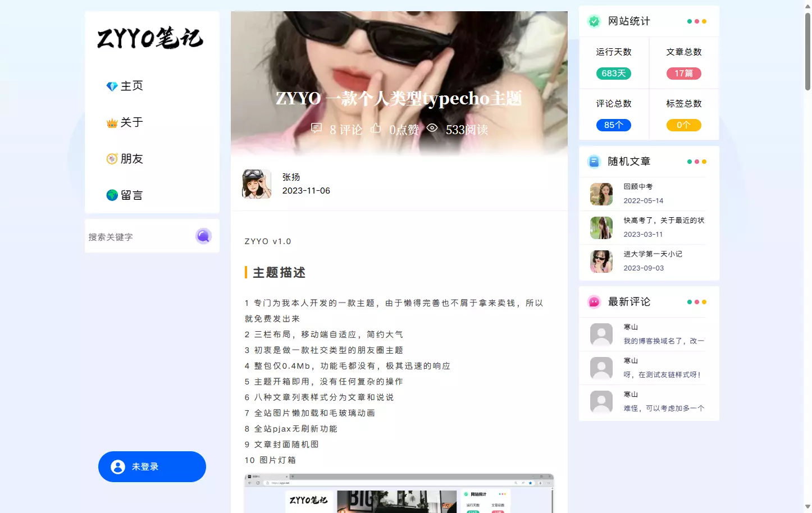812x513 pixels.
Task: Click the 8 评论 count text
Action: (346, 130)
